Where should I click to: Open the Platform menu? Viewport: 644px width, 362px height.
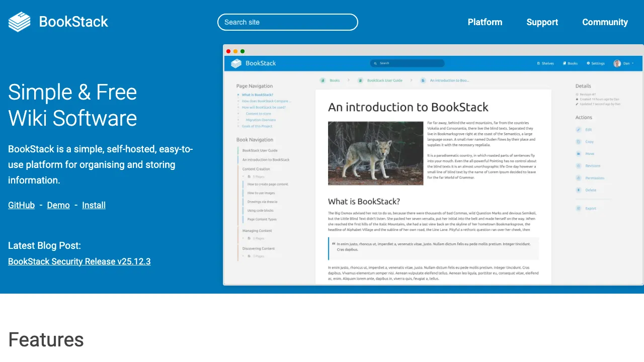tap(485, 22)
